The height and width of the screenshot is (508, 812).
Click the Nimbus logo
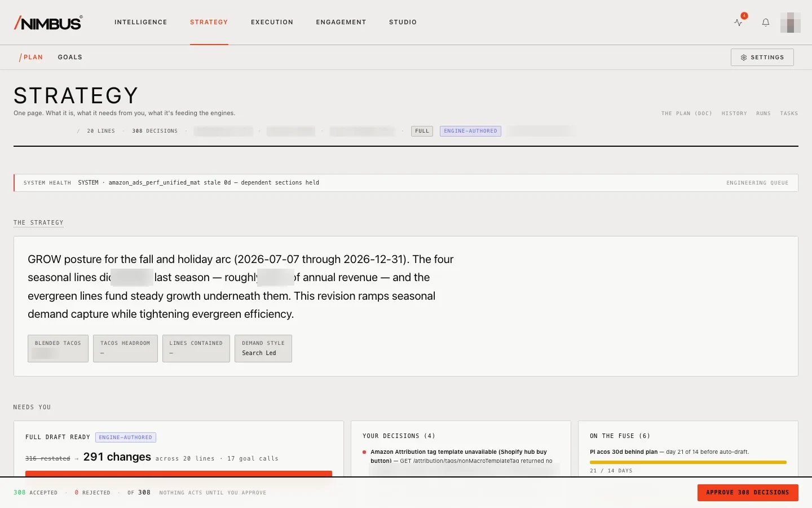(x=48, y=23)
